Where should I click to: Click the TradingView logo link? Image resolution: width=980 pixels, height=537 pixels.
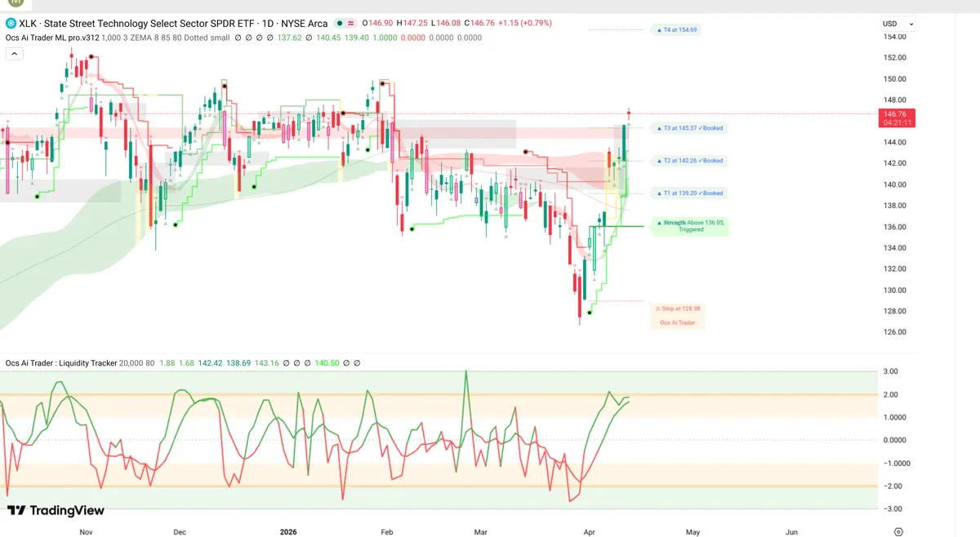point(56,510)
